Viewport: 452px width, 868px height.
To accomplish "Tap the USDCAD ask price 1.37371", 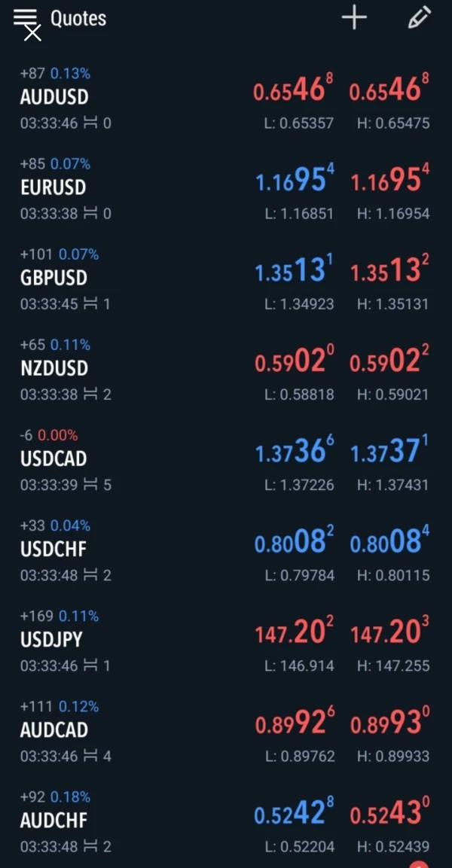I will click(x=389, y=452).
